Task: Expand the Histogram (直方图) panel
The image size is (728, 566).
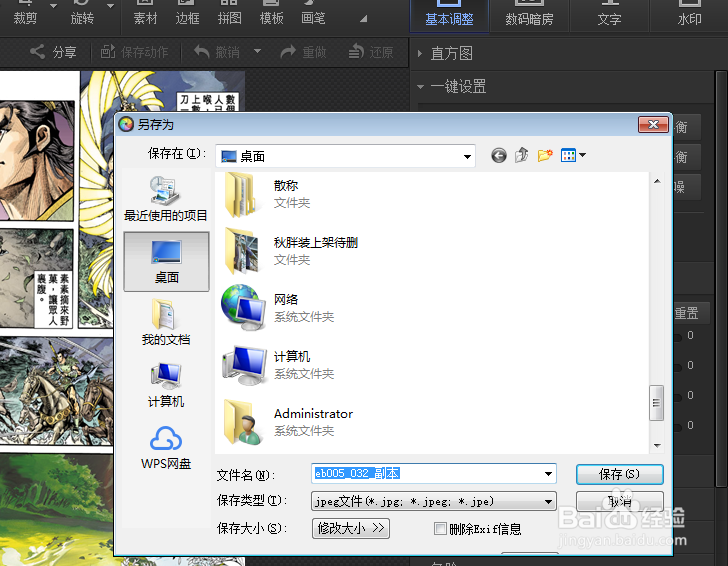Action: click(x=420, y=53)
